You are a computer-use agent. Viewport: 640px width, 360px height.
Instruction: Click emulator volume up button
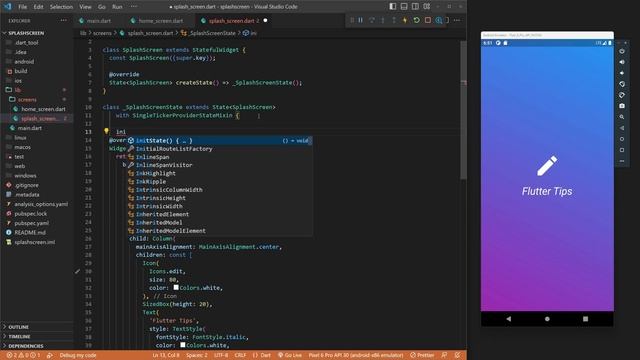[x=622, y=62]
